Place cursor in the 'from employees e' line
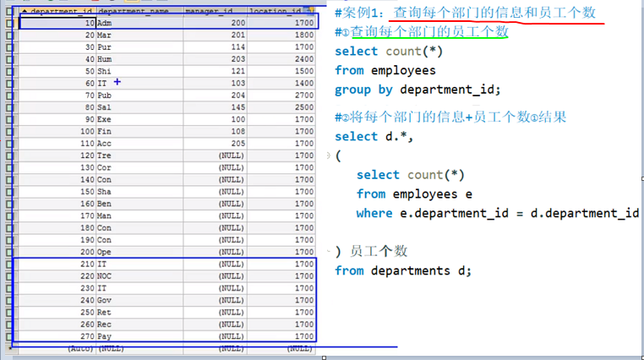644x360 pixels. point(414,194)
